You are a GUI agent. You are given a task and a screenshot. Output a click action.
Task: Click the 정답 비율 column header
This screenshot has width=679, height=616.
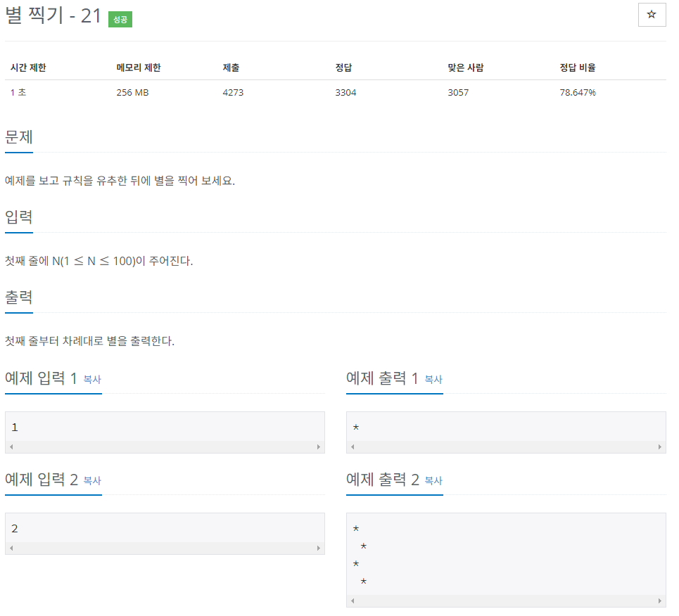tap(578, 68)
